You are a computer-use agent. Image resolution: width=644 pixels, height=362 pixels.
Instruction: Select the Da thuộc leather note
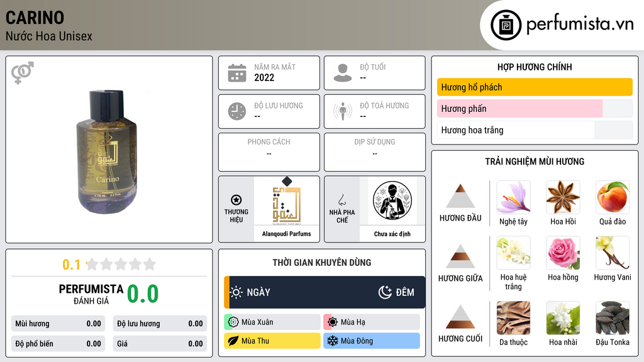513,318
